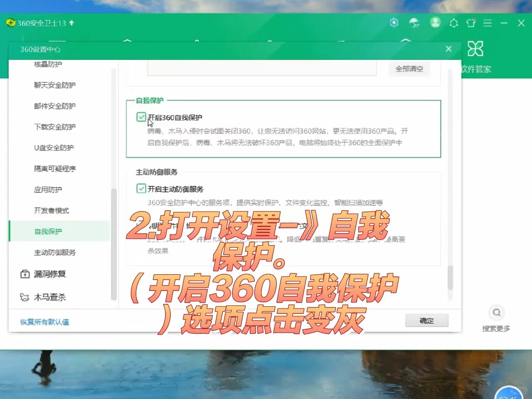Click the shield protection icon in title bar
532x399 pixels.
tap(394, 23)
